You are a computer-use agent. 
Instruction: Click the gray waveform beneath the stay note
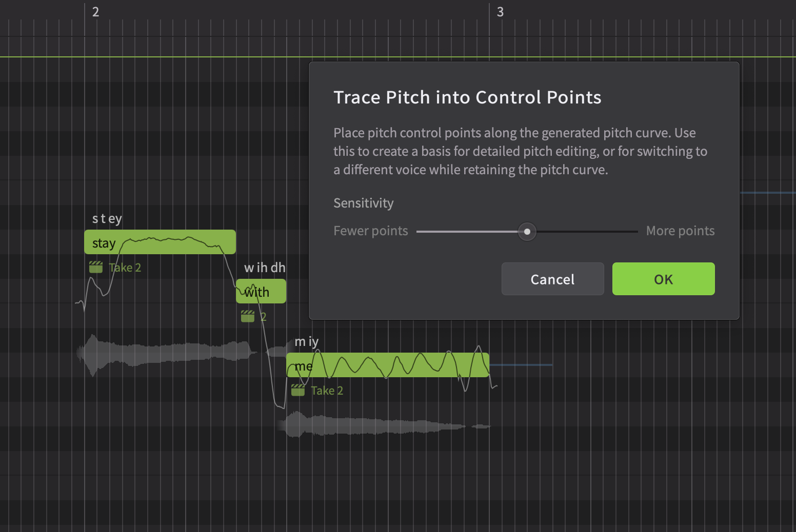coord(164,353)
